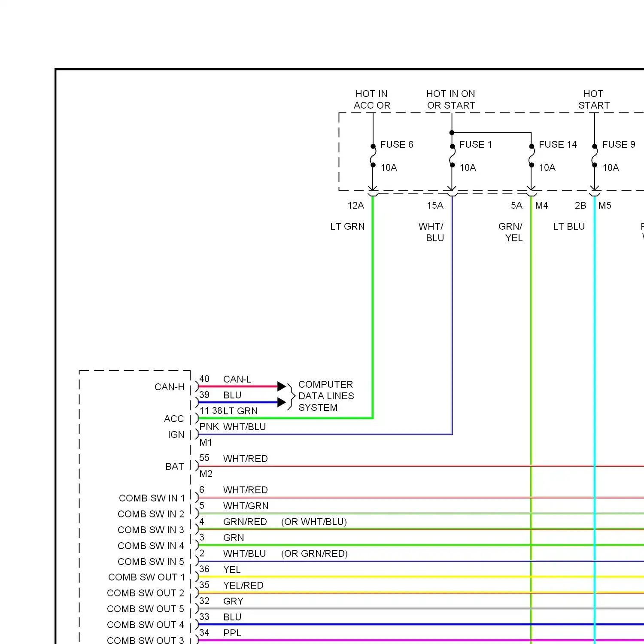Click the 15A connector label
644x644 pixels.
tap(435, 206)
